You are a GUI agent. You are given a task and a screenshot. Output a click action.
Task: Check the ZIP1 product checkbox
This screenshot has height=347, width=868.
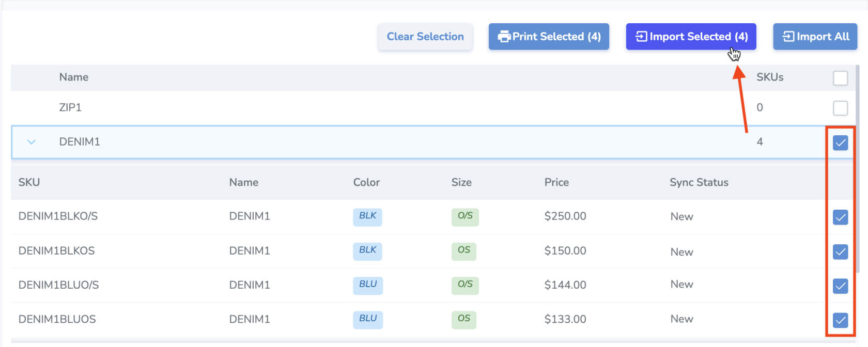point(840,108)
